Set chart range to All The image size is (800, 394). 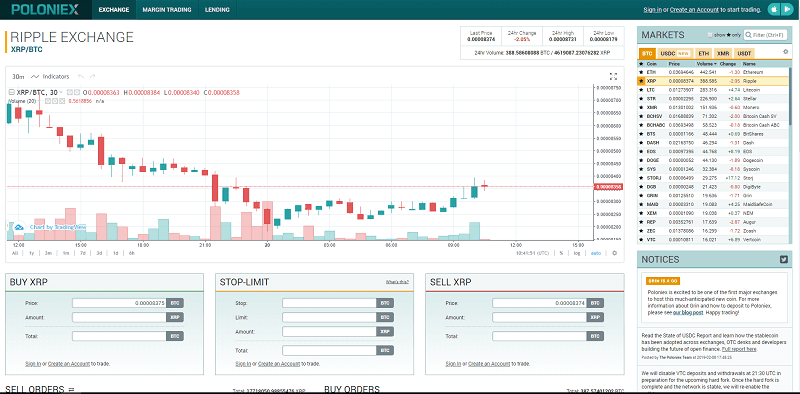pos(15,253)
